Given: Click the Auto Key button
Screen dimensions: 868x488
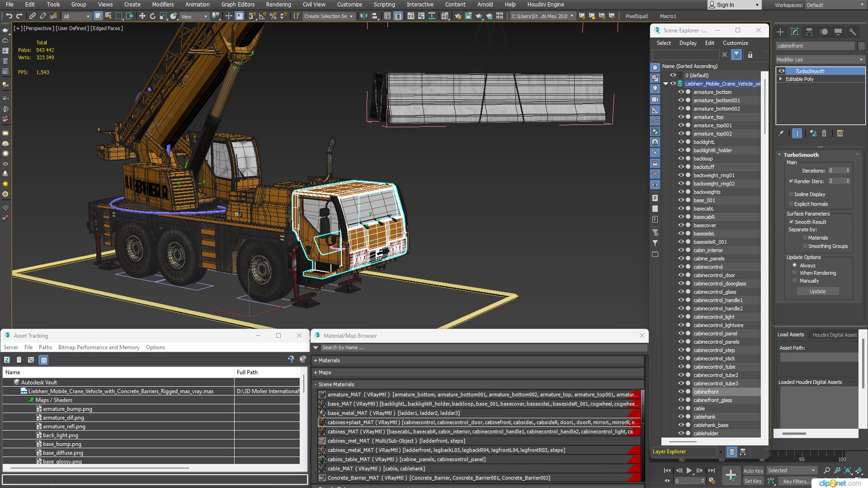Looking at the screenshot, I should point(753,471).
